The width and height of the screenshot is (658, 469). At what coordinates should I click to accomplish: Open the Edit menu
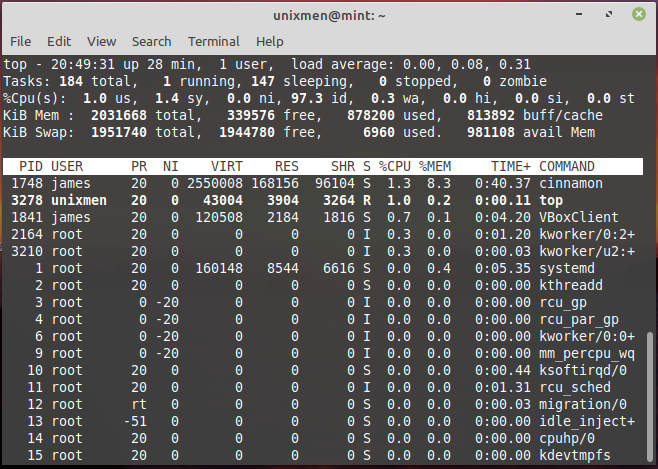[59, 42]
